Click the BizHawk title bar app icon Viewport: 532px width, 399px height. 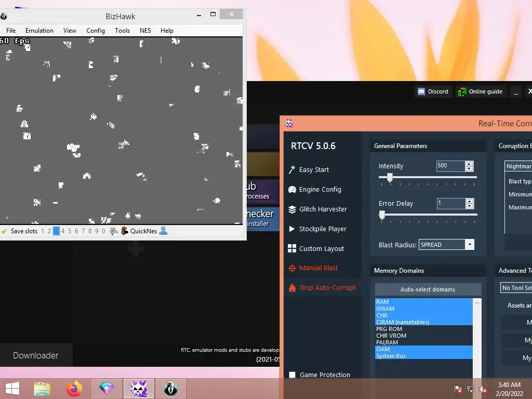[x=4, y=16]
